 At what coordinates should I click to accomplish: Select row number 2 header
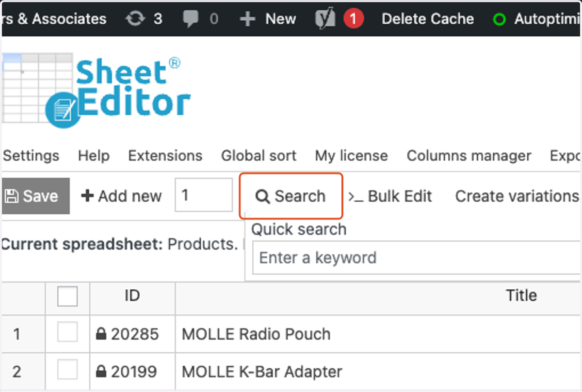(x=23, y=372)
